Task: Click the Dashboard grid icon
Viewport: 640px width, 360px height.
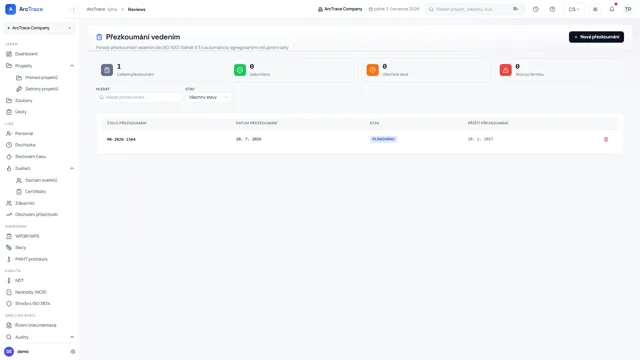Action: click(9, 54)
